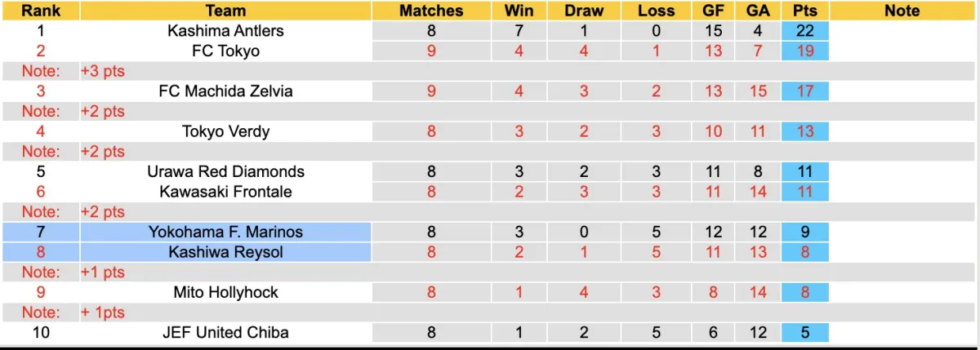Select the Loss column header
Image resolution: width=980 pixels, height=350 pixels.
pyautogui.click(x=656, y=11)
